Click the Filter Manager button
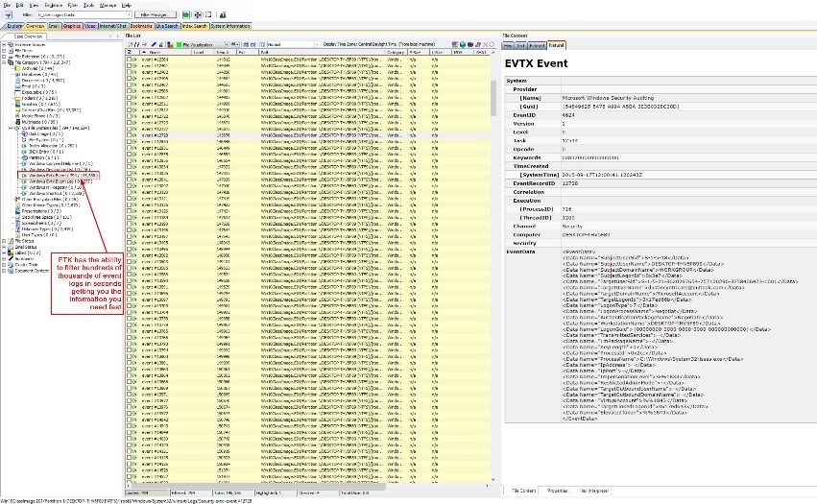This screenshot has width=817, height=504. (156, 15)
